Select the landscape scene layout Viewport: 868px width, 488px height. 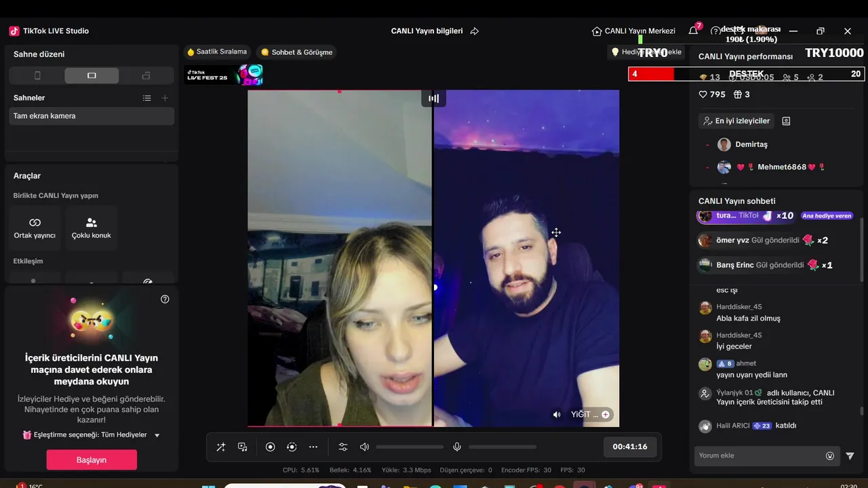pos(92,76)
